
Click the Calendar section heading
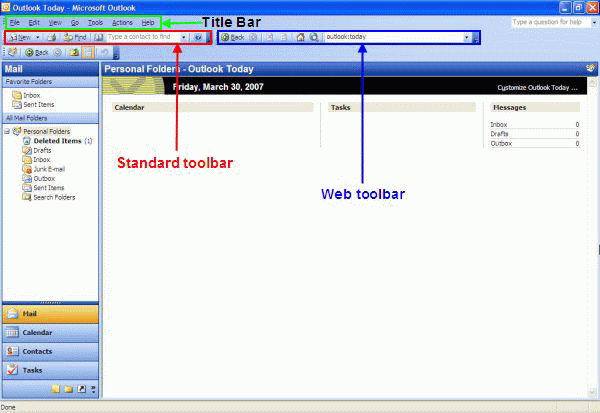click(129, 108)
